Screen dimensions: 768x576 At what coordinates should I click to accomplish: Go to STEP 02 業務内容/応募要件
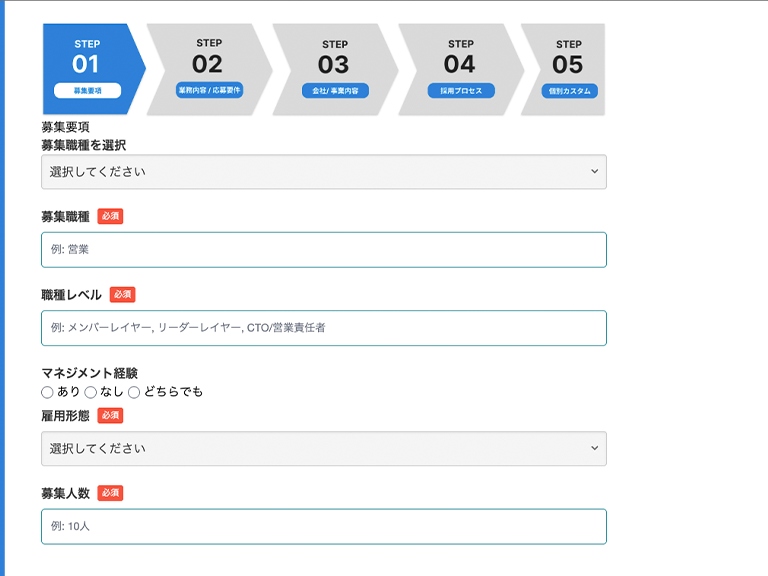tap(210, 69)
